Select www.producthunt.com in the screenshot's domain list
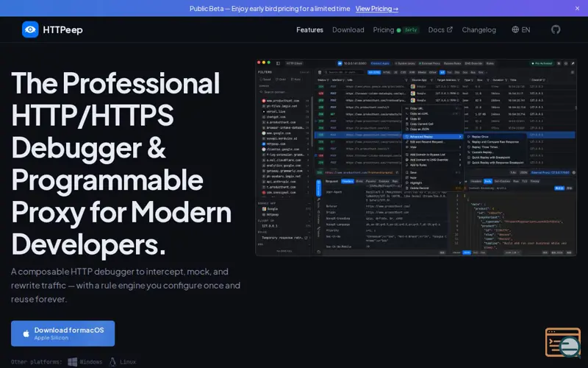 pos(283,101)
